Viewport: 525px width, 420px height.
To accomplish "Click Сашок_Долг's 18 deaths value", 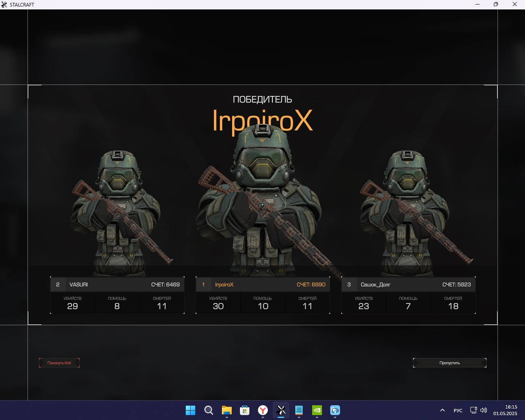I will click(x=453, y=306).
